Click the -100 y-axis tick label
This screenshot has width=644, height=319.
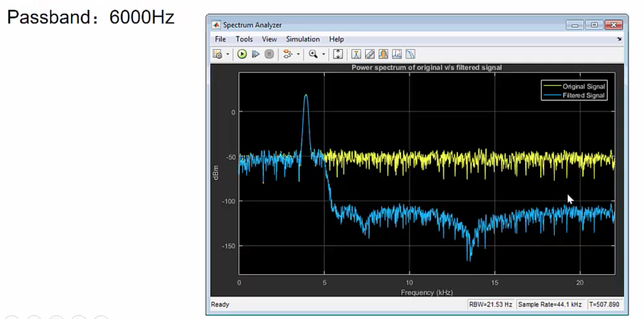pos(228,201)
